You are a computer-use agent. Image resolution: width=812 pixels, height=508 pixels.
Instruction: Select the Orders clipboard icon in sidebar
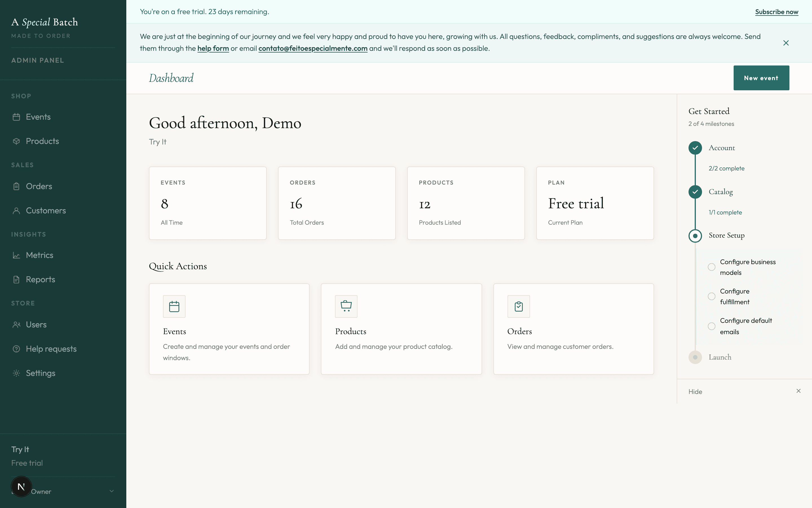[16, 186]
